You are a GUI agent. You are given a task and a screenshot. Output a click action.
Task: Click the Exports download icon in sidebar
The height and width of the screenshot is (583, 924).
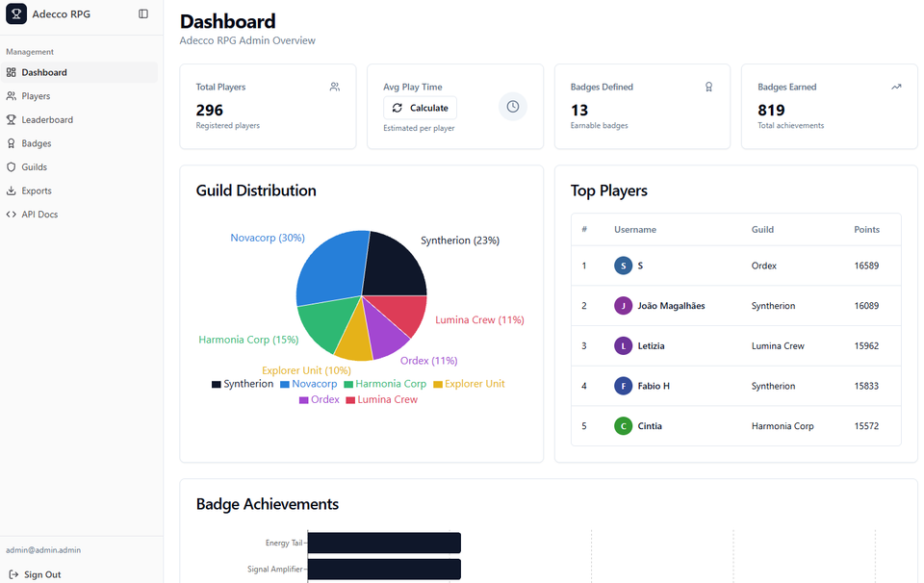12,190
